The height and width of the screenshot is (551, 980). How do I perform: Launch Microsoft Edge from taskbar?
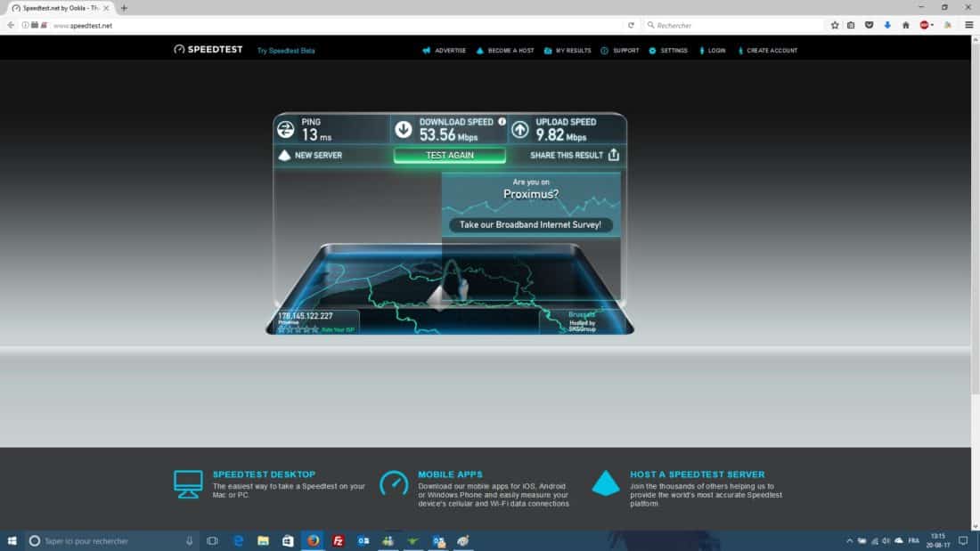(238, 541)
